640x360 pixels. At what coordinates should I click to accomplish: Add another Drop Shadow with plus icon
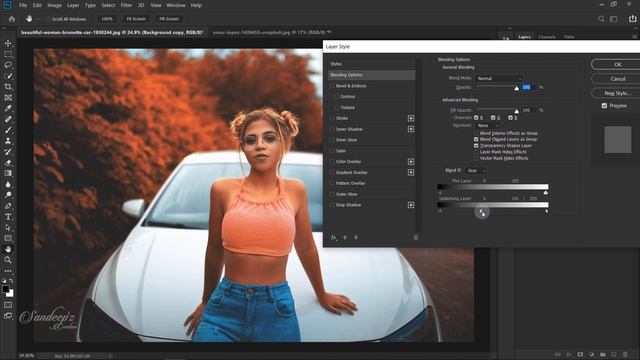click(411, 205)
